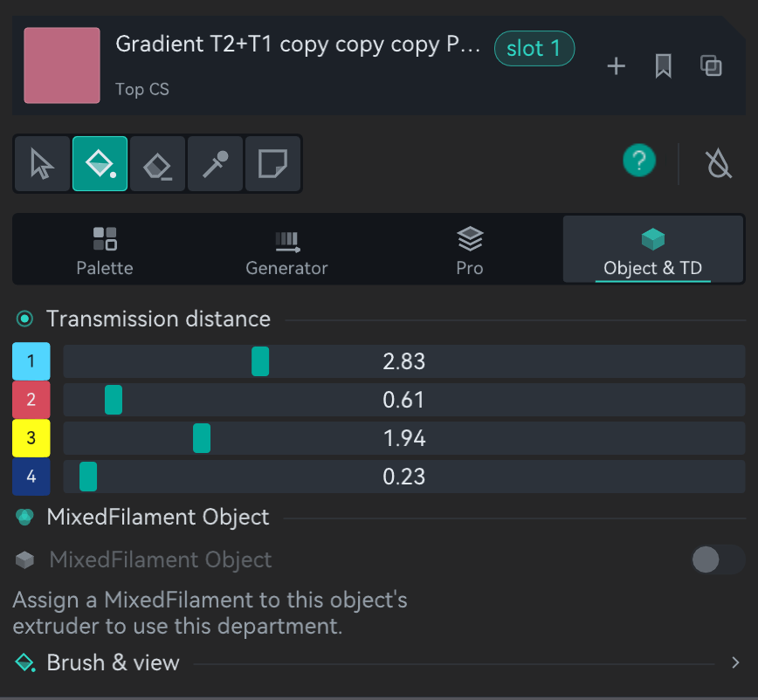The image size is (758, 700).
Task: Switch to the Pro tab
Action: pos(470,251)
